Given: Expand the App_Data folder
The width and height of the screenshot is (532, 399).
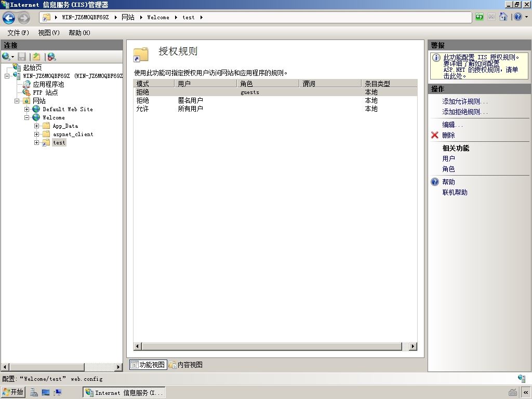Looking at the screenshot, I should pyautogui.click(x=36, y=126).
